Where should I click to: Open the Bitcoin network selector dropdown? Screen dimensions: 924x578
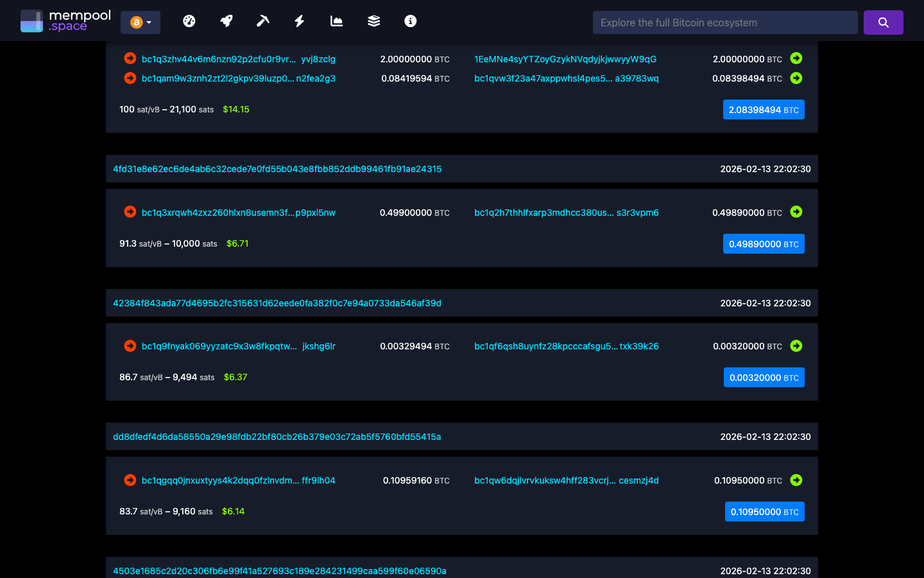pyautogui.click(x=141, y=21)
